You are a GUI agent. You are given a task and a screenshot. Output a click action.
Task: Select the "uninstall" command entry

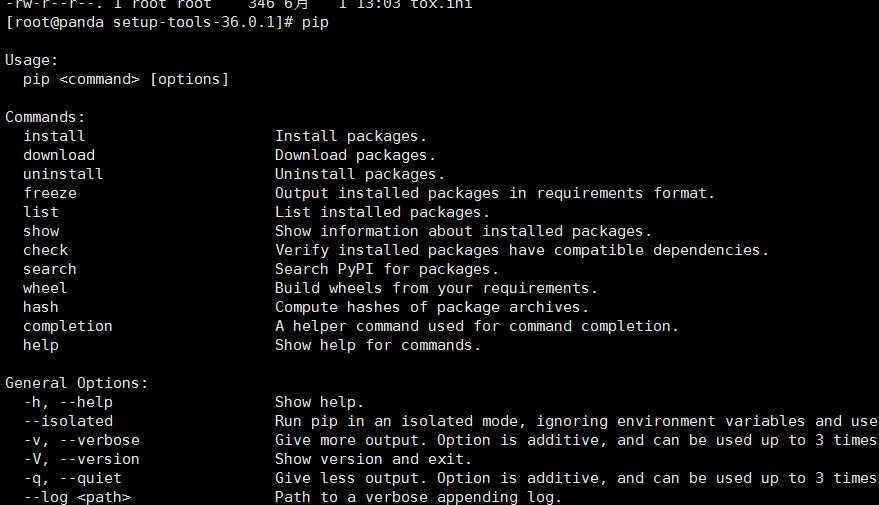click(x=63, y=174)
